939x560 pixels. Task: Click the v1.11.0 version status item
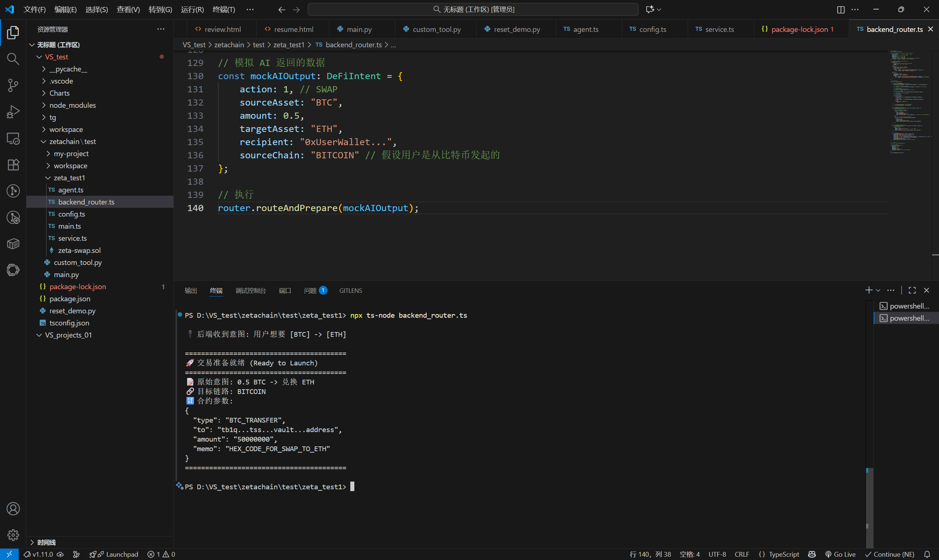coord(43,555)
